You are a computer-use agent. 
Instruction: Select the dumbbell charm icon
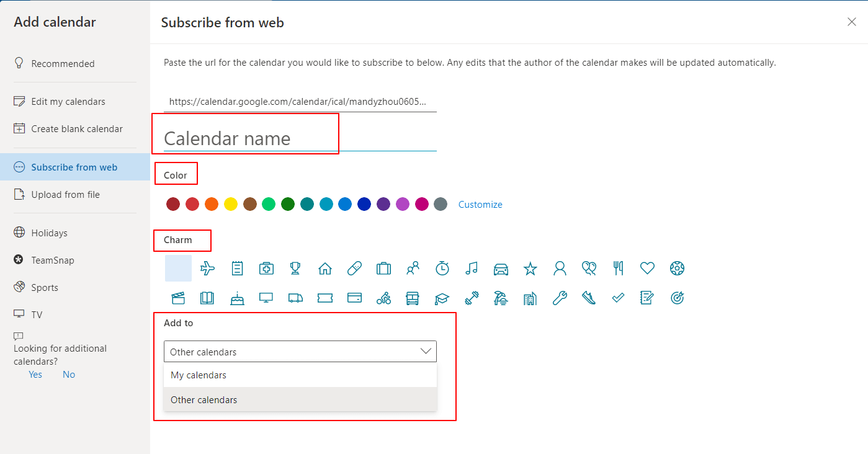pos(472,298)
